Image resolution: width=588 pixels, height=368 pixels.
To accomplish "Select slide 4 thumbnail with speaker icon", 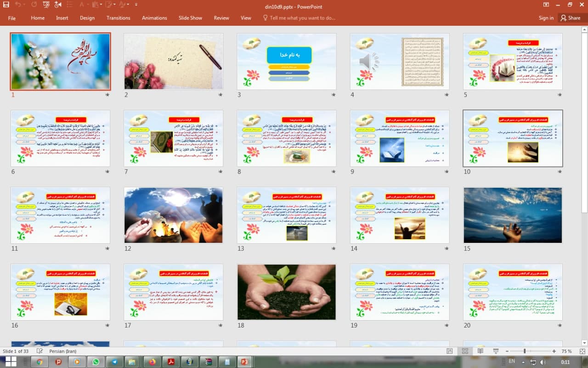I will pyautogui.click(x=400, y=61).
